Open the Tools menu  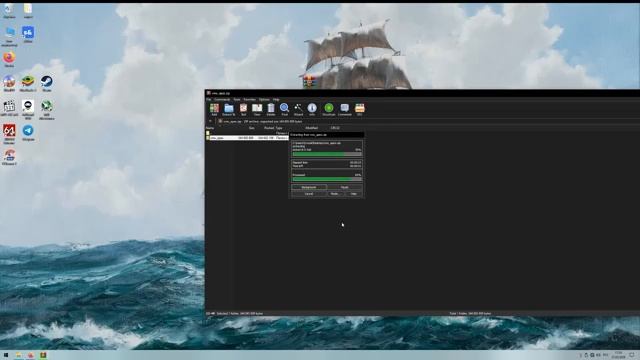tap(237, 99)
